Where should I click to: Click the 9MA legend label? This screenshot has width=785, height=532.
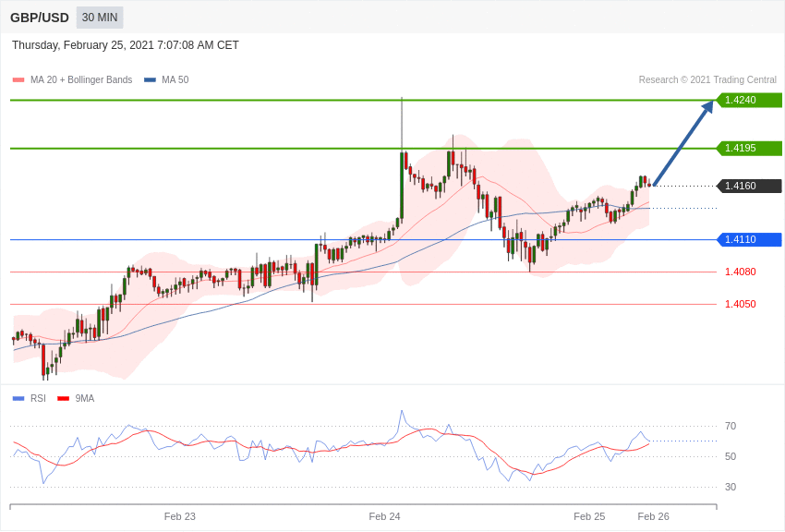85,398
